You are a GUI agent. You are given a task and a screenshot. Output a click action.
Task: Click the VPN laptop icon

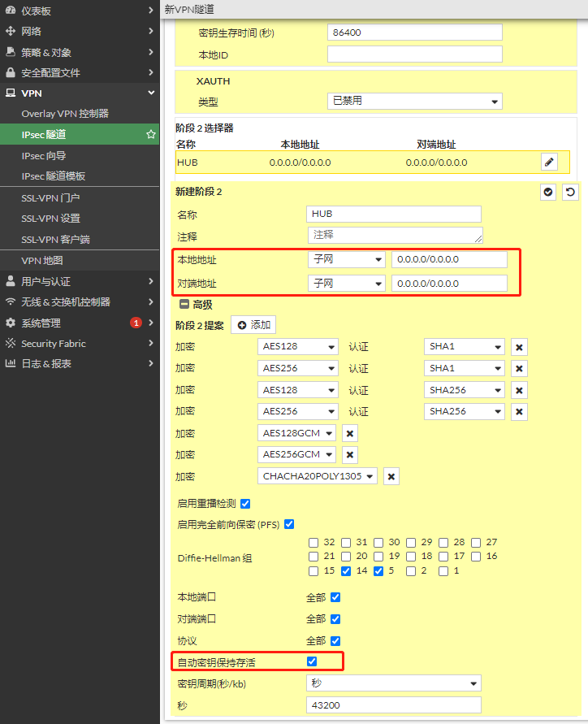tap(11, 93)
